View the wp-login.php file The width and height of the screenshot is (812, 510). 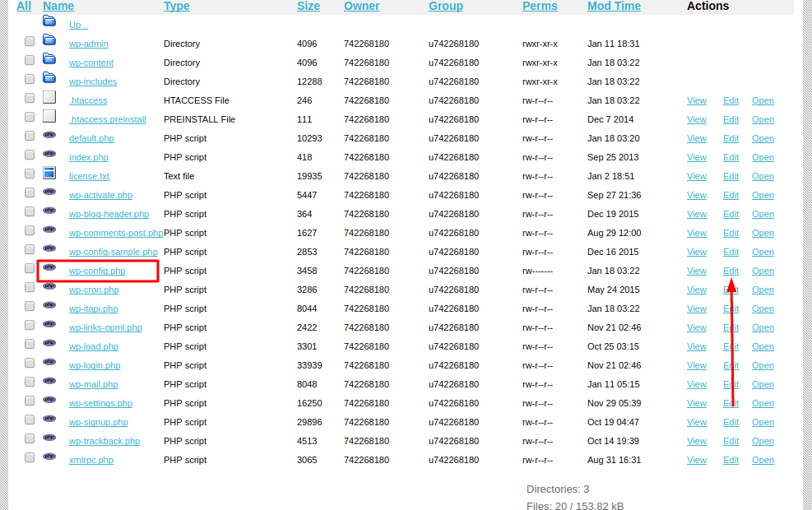coord(697,365)
